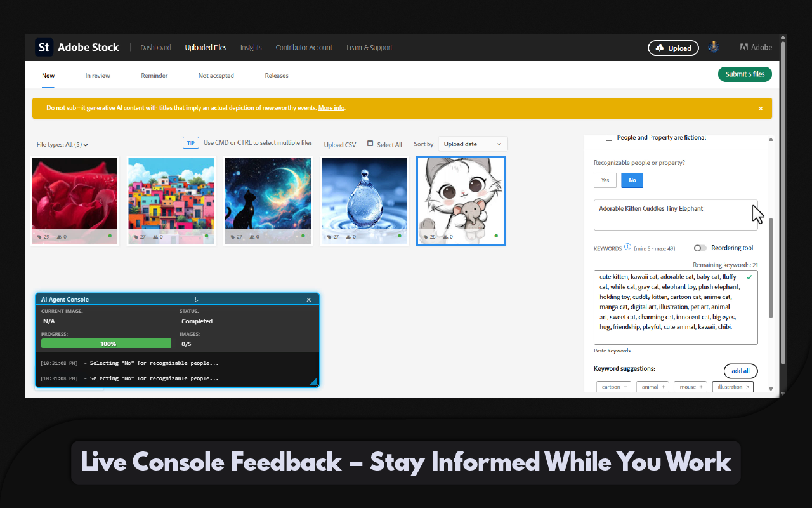Click the green status dot on kitten thumbnail
Screen dimensions: 812x508
(x=496, y=236)
